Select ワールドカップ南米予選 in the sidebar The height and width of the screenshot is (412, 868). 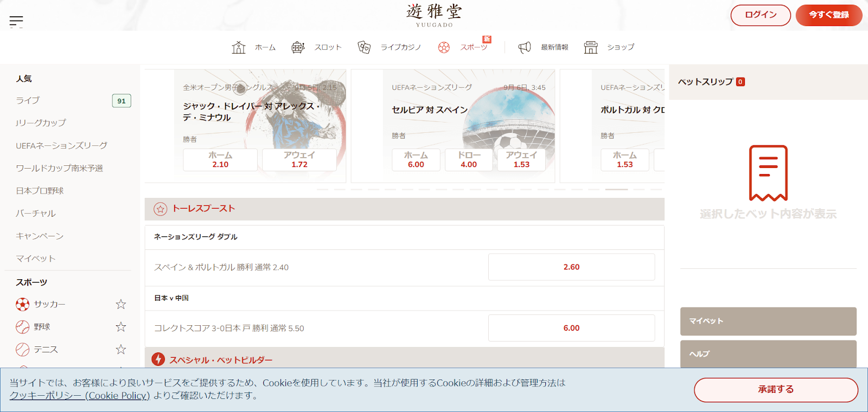click(x=60, y=169)
